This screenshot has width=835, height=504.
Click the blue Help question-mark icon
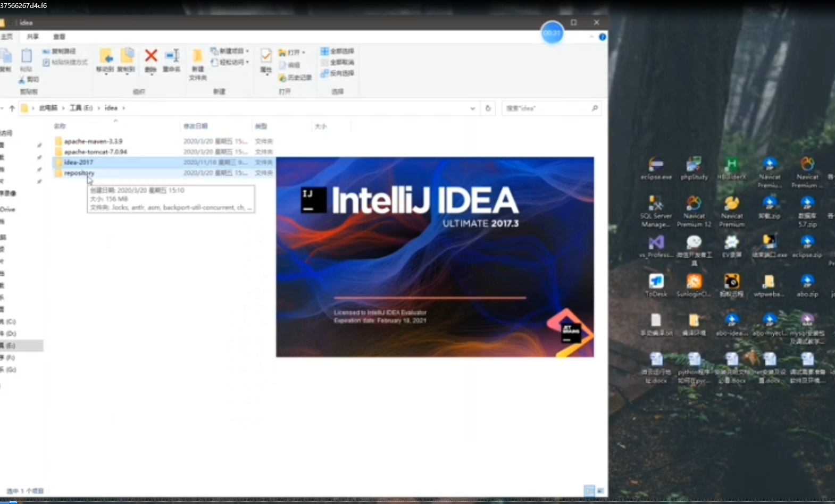(602, 37)
